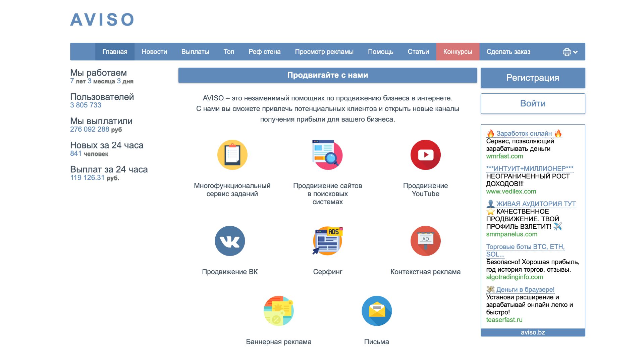This screenshot has width=644, height=362.
Task: Click the Войти button
Action: (x=533, y=103)
